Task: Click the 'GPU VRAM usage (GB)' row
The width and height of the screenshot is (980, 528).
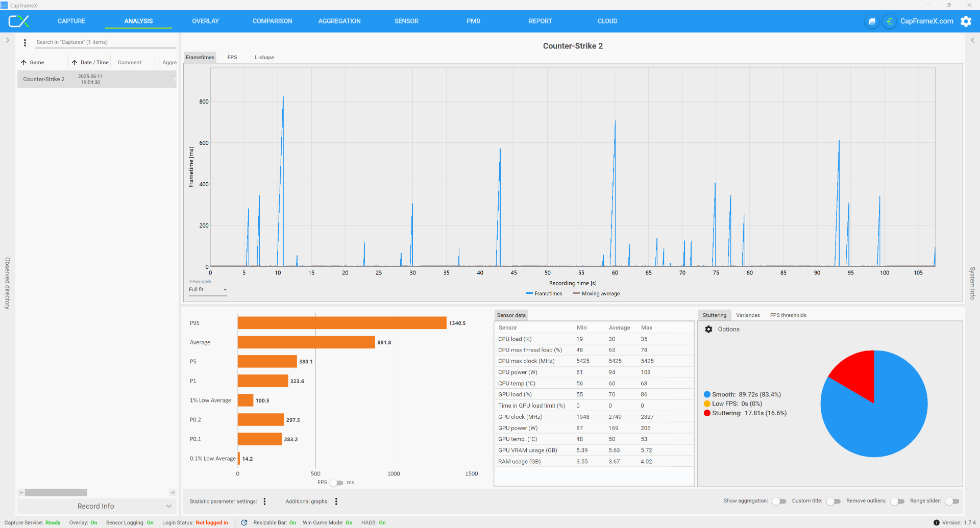Action: (594, 450)
